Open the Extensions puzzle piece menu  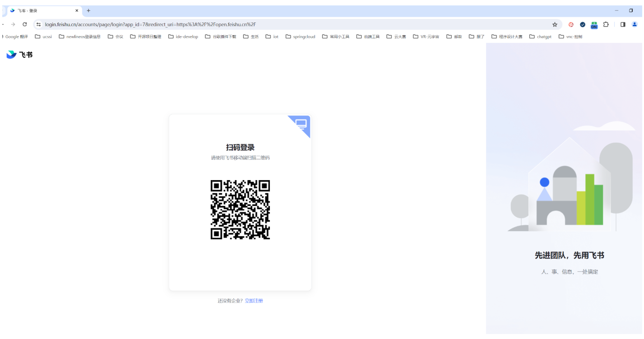[x=606, y=24]
